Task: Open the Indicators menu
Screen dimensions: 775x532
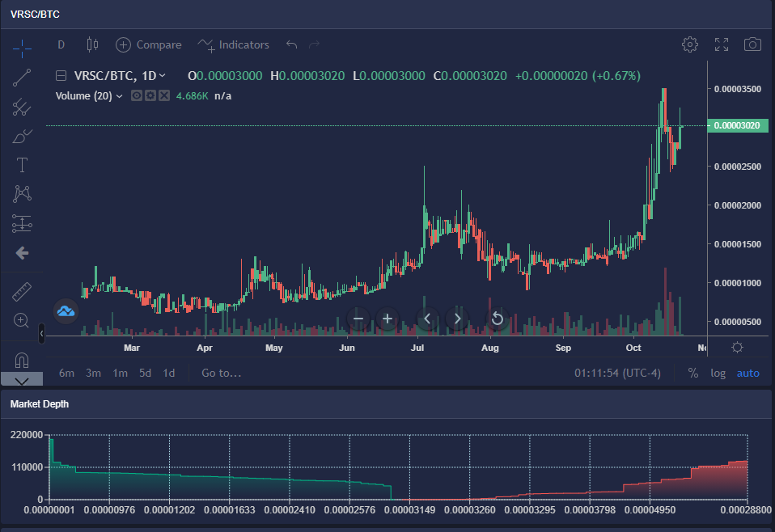Action: click(x=233, y=45)
